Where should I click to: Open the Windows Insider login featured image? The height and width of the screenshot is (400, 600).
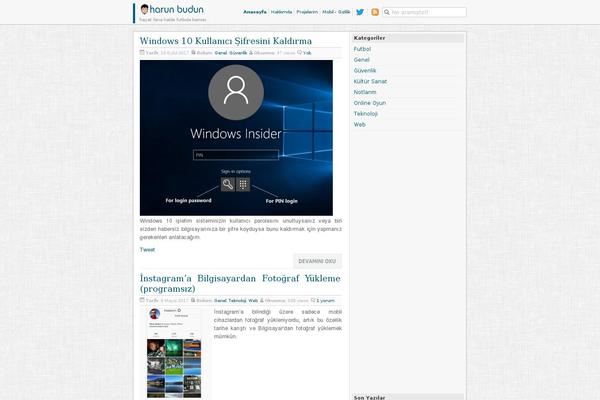coord(236,138)
